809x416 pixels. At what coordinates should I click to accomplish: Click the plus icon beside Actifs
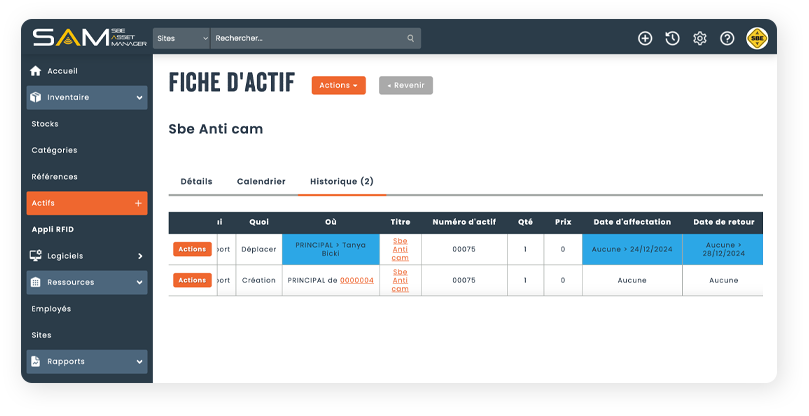[138, 203]
